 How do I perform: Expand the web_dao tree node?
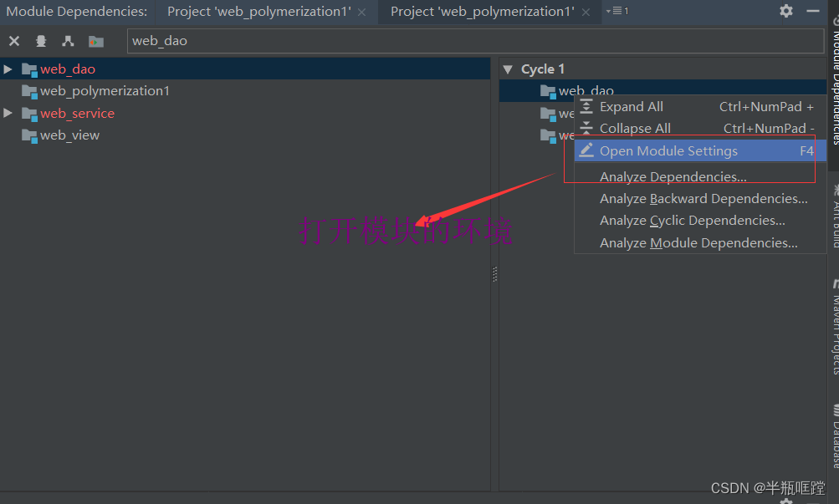click(7, 69)
